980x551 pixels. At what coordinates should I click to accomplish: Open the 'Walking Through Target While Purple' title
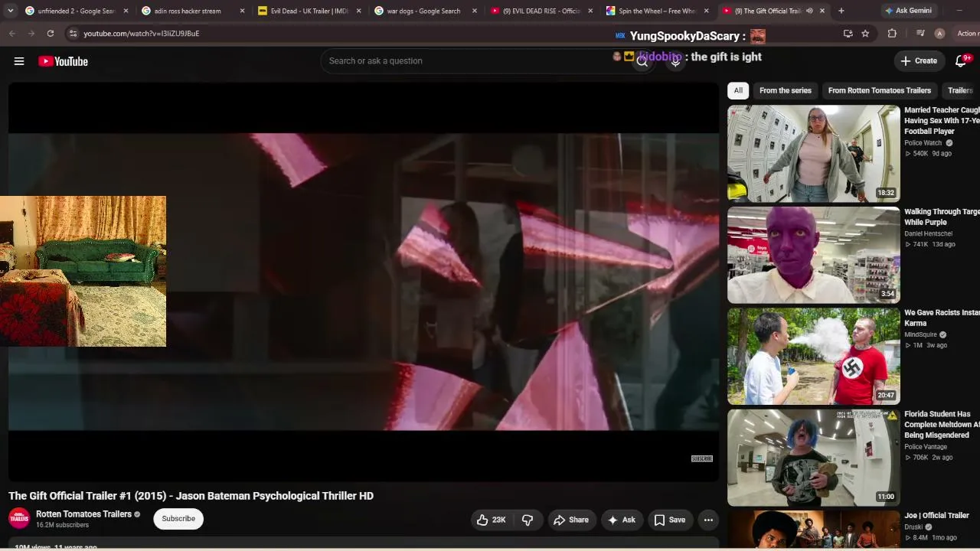tap(942, 217)
